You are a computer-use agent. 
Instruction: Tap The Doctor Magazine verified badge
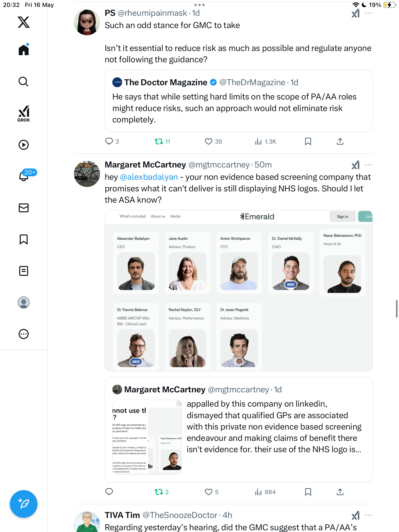click(x=213, y=83)
